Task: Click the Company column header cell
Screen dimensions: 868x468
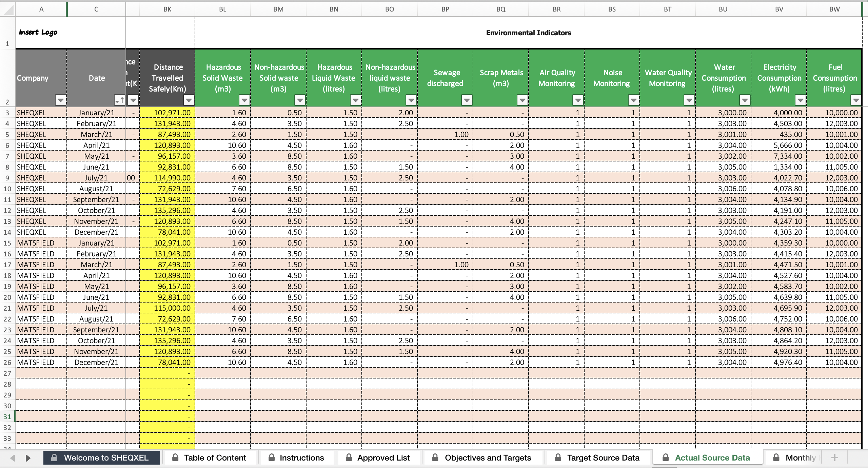Action: pyautogui.click(x=41, y=78)
